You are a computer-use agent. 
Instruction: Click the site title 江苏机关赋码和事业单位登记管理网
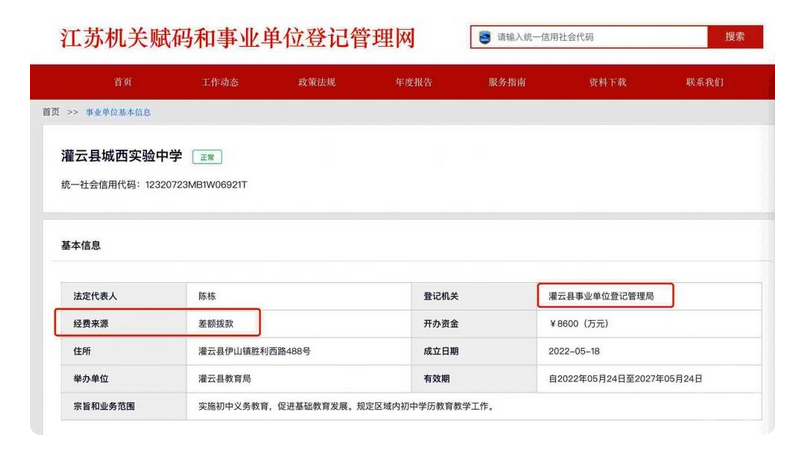click(237, 38)
